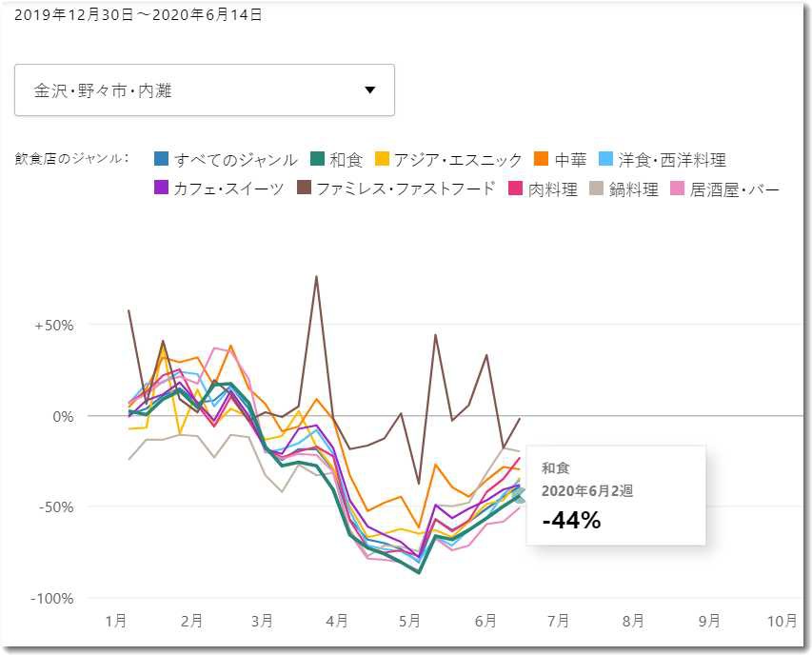Select the 和食 legend label
812x655 pixels.
click(347, 160)
